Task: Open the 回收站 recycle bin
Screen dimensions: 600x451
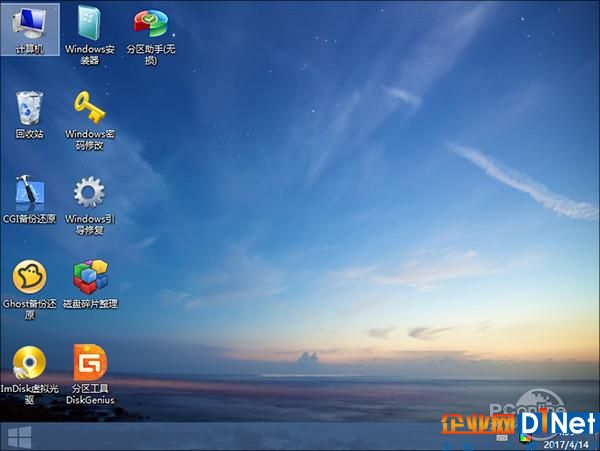Action: point(29,114)
